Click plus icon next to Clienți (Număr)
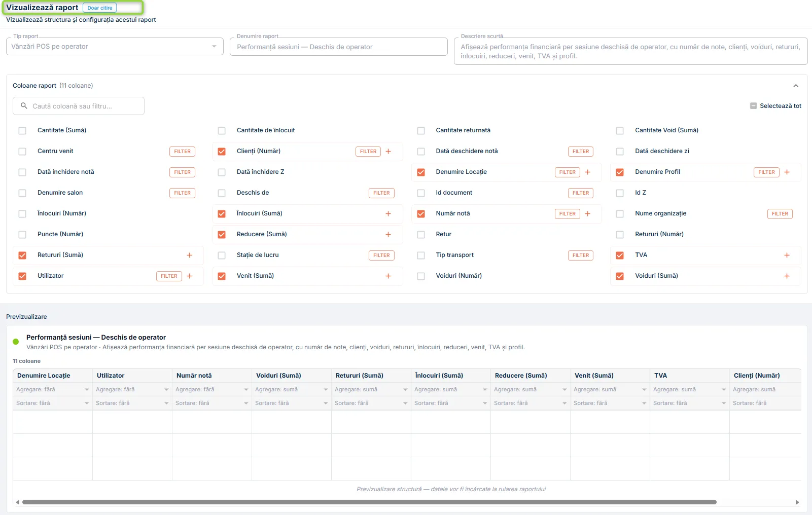812x515 pixels. [x=389, y=151]
